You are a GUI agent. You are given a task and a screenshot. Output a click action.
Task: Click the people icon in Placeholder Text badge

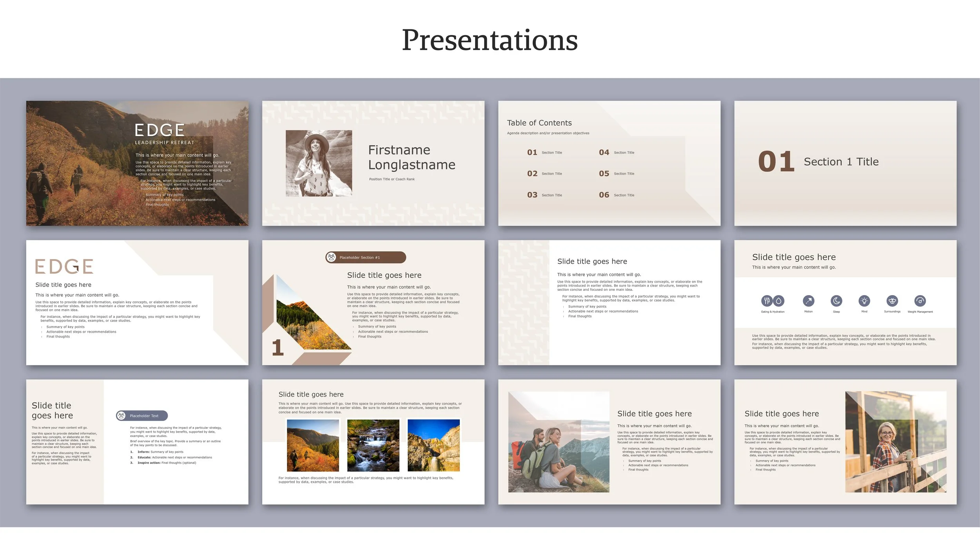click(x=122, y=415)
